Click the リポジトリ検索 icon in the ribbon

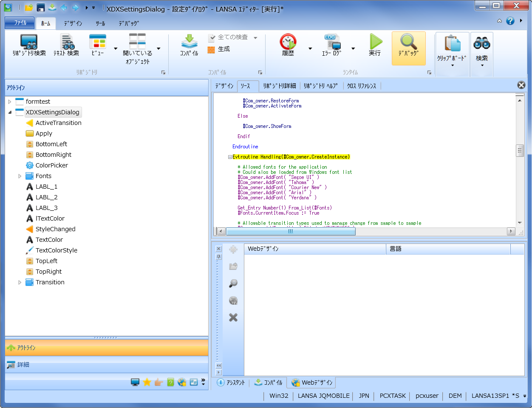pos(29,42)
